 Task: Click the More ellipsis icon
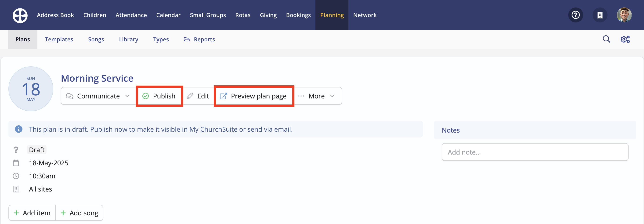pyautogui.click(x=301, y=96)
